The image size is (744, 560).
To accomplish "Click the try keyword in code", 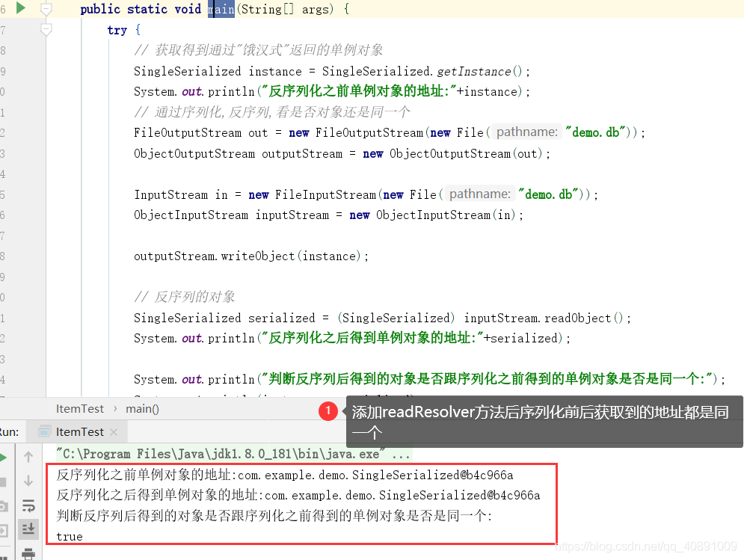I will tap(117, 30).
